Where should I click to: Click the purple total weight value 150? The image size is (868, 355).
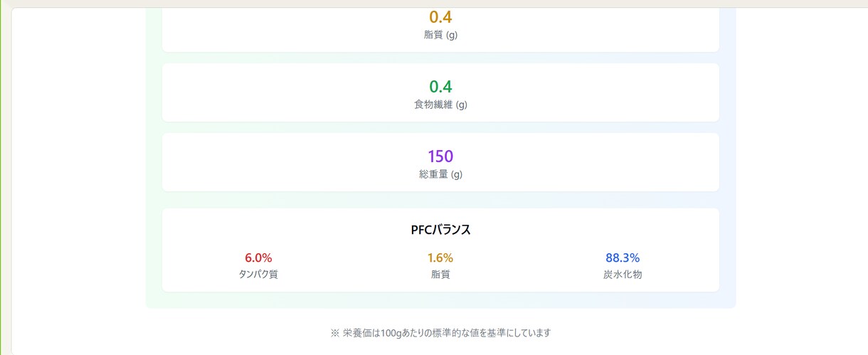pyautogui.click(x=440, y=157)
